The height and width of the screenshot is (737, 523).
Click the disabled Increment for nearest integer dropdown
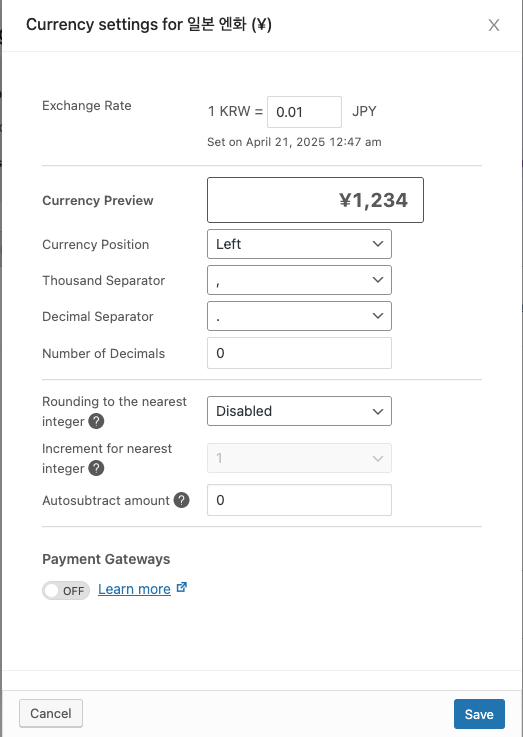tap(299, 458)
